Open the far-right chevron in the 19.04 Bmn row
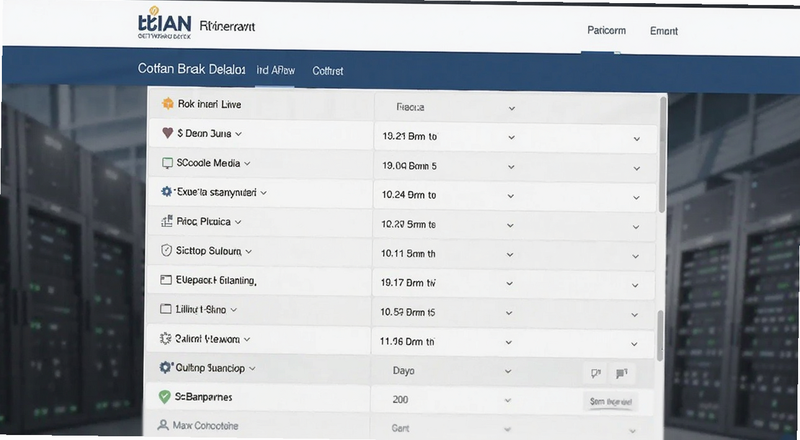Viewport: 800px width, 440px height. click(637, 168)
